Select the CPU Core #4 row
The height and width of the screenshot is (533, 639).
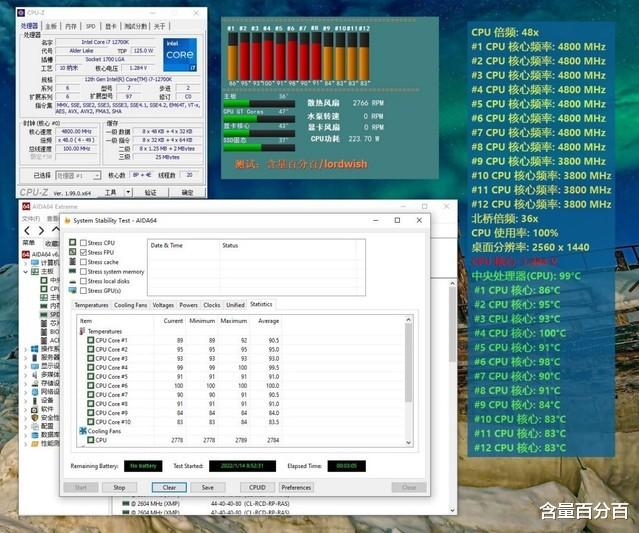(179, 368)
